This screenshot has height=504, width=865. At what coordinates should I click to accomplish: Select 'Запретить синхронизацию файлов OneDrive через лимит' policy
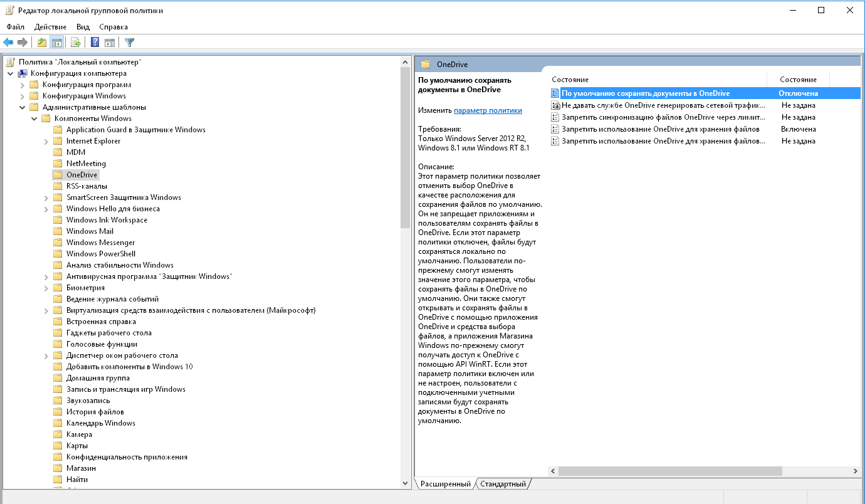[x=663, y=117]
